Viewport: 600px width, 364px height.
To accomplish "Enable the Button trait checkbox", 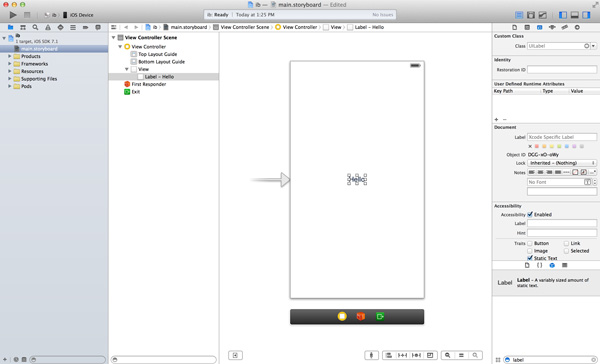I will coord(530,243).
